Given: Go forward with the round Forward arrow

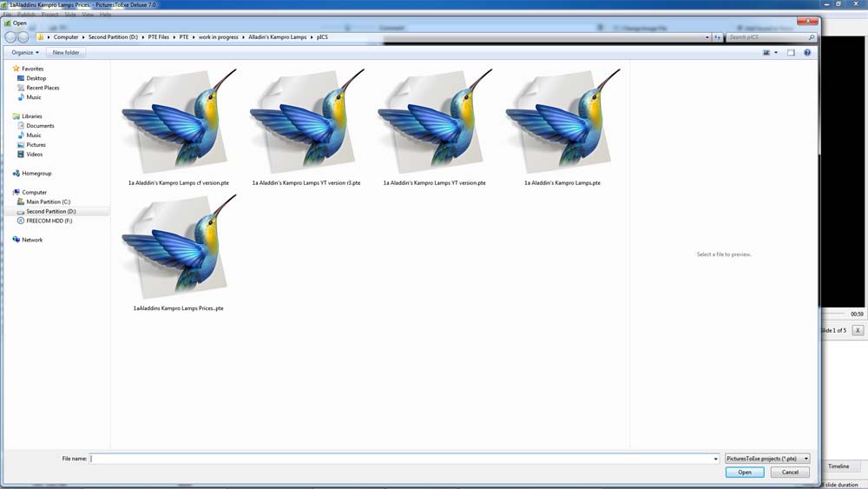Looking at the screenshot, I should click(23, 37).
